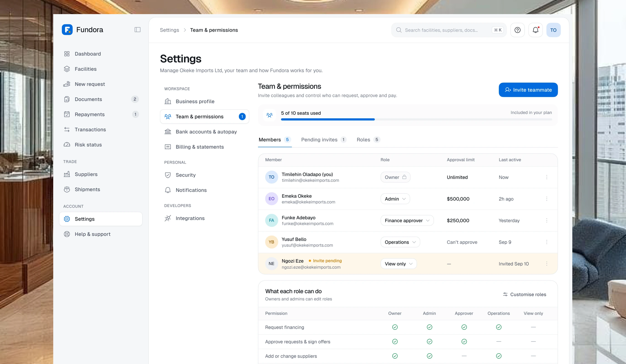The height and width of the screenshot is (364, 626).
Task: Click the Business profile building icon
Action: click(x=168, y=101)
